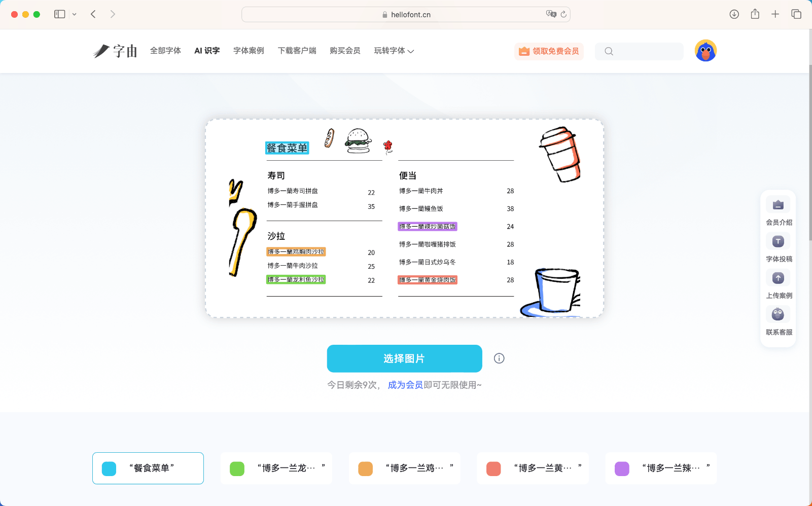Click the 上传案例 upload icon
Screen dimensions: 812x506
[778, 278]
